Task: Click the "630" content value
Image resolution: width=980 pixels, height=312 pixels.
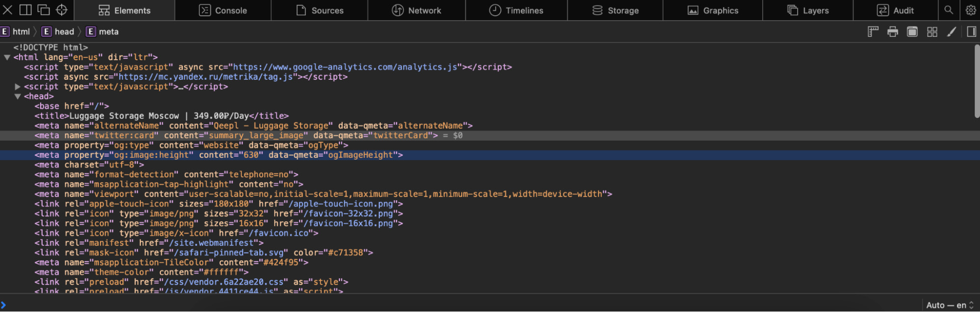Action: pos(251,155)
